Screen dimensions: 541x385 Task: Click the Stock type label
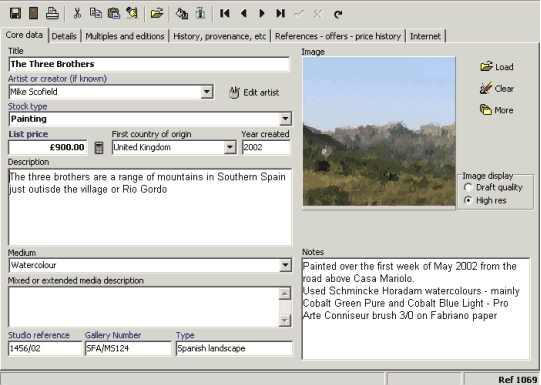[x=28, y=107]
